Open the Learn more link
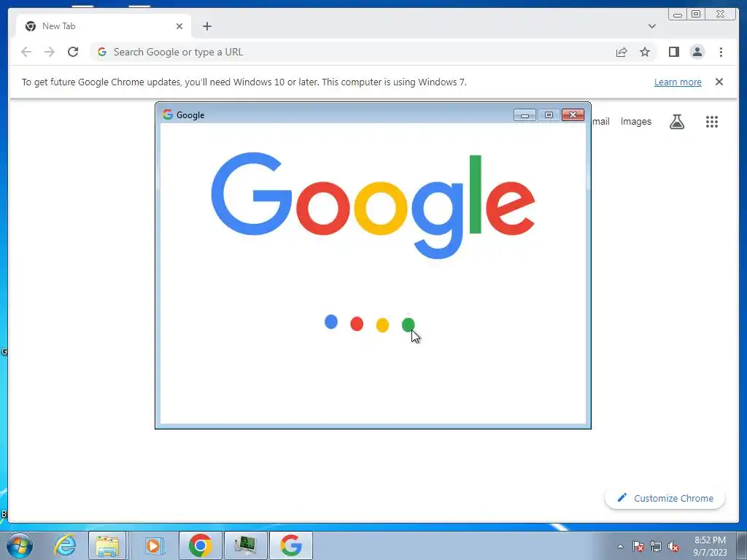Viewport: 747px width, 560px height. coord(678,82)
